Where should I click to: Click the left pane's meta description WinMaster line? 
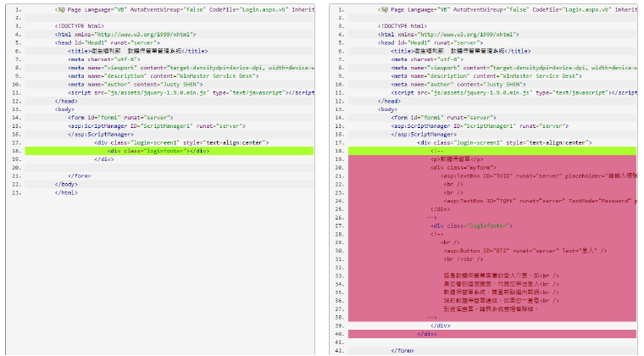(x=164, y=76)
